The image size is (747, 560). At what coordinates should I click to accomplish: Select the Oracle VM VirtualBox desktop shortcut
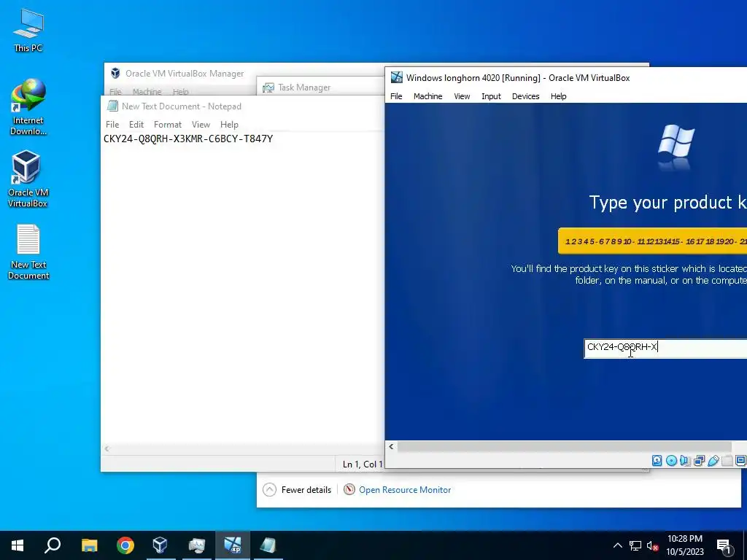click(x=28, y=179)
